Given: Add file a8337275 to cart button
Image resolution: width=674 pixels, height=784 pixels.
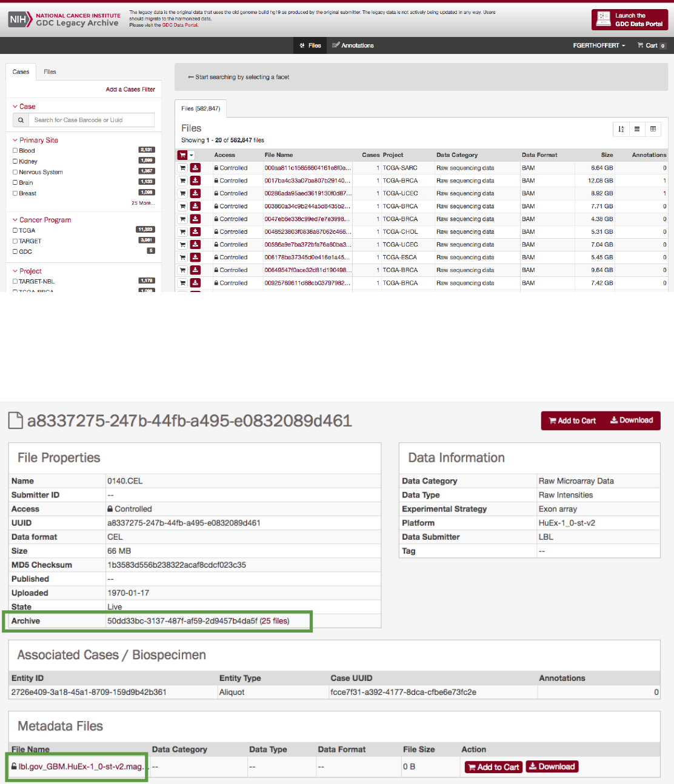Looking at the screenshot, I should [572, 420].
